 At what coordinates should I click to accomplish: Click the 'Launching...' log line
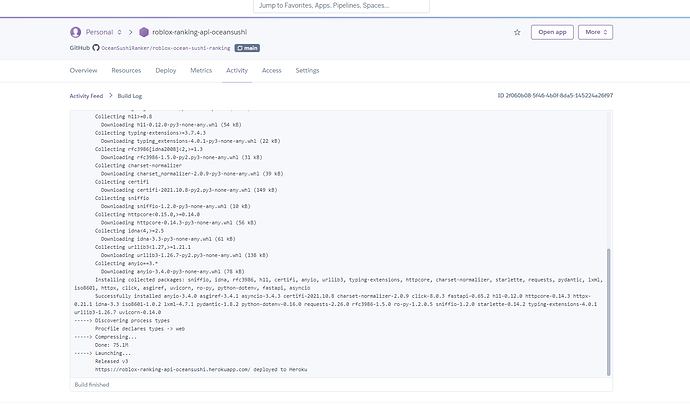click(x=103, y=353)
